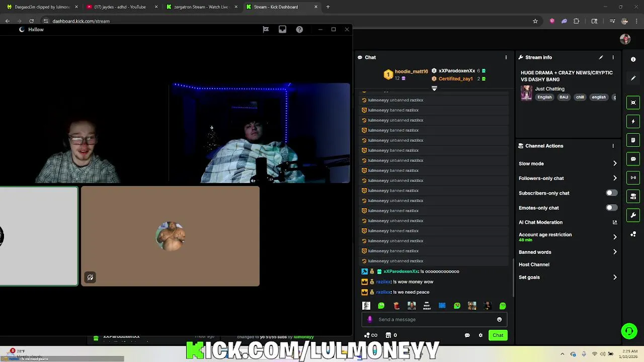Click the chat panel scrollbar
The width and height of the screenshot is (644, 362).
(513, 277)
